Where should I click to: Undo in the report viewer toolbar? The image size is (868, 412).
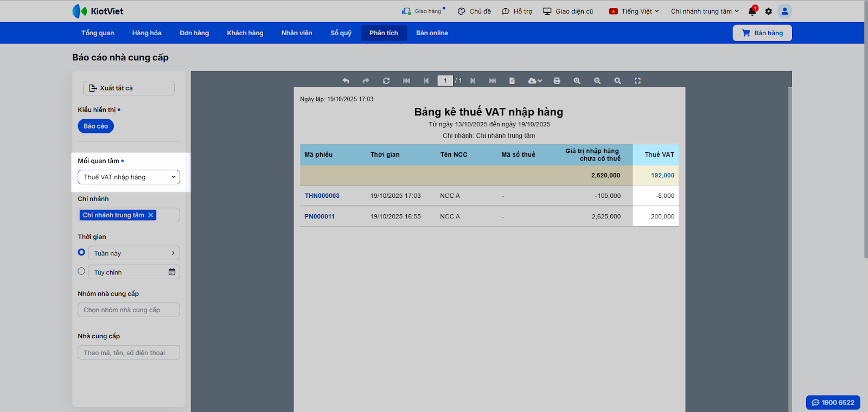tap(346, 81)
